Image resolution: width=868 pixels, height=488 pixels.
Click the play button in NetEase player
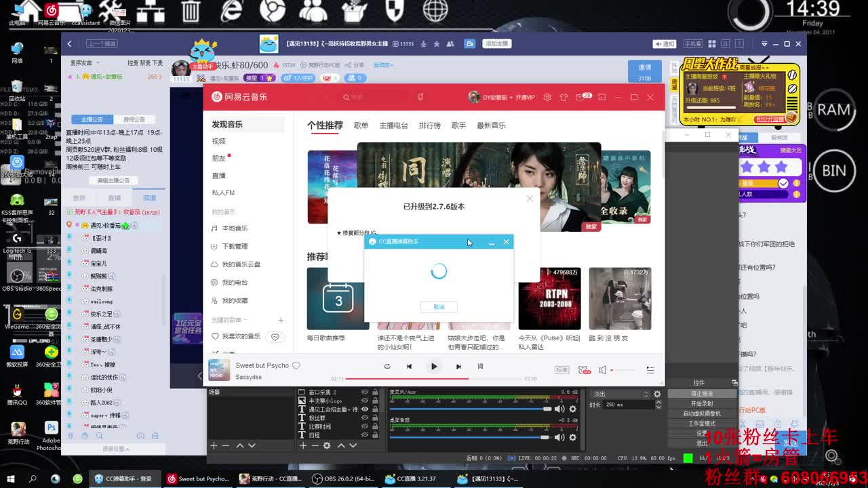(434, 367)
